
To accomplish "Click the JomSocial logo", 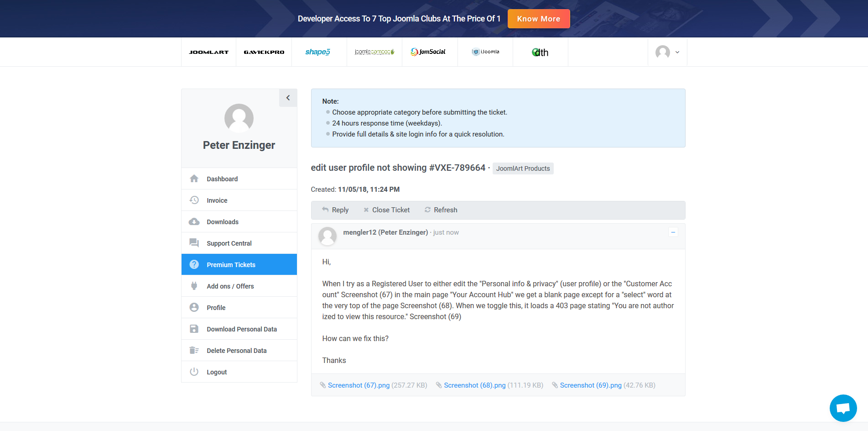I will 429,52.
